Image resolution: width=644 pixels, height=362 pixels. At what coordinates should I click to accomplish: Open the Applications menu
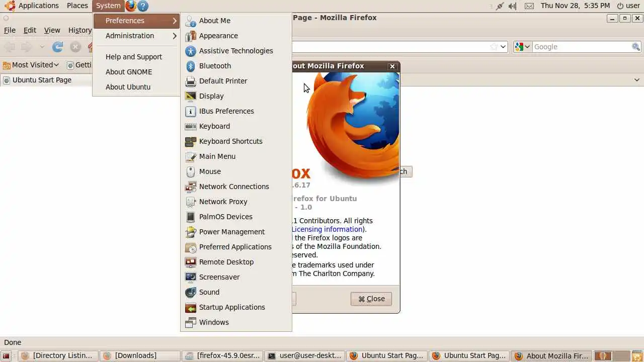[32, 6]
